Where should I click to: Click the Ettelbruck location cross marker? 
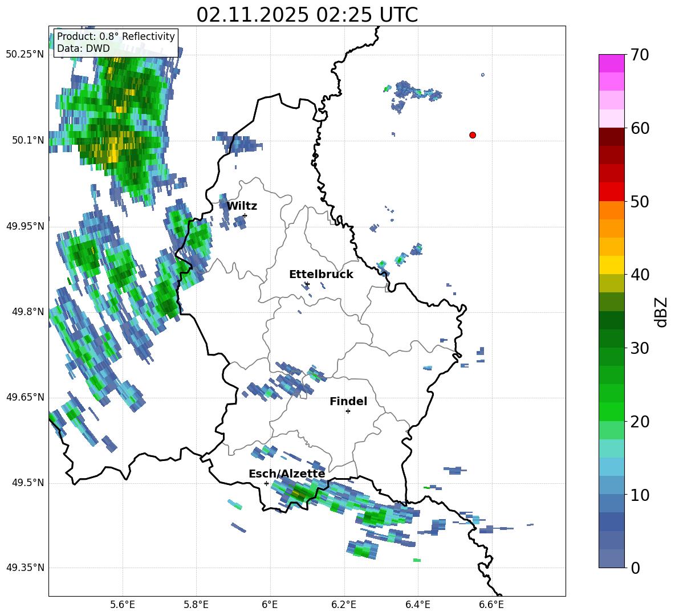click(307, 284)
